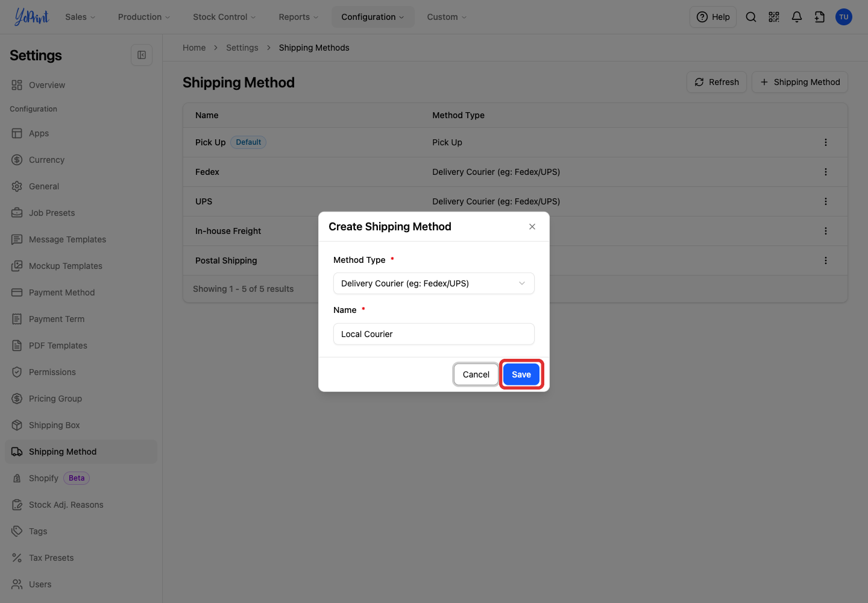Open Overview in settings sidebar
The image size is (868, 603).
point(81,85)
